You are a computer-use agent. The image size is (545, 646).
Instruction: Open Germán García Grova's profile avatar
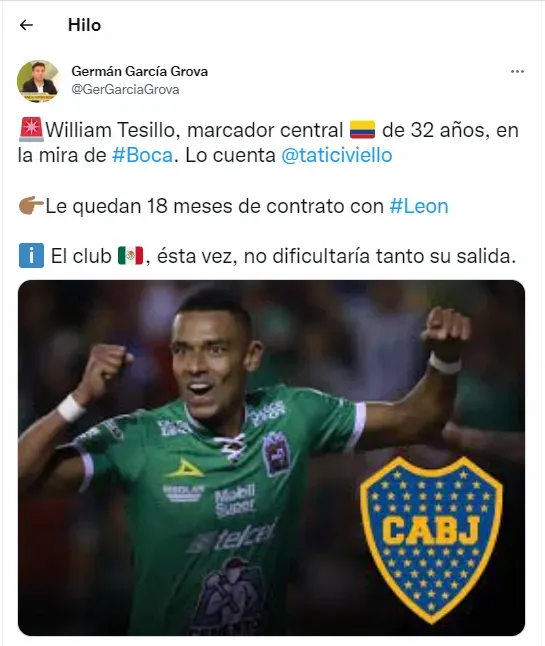coord(39,81)
